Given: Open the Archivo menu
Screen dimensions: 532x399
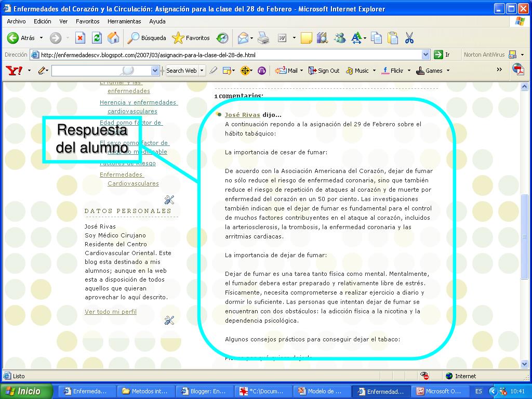Looking at the screenshot, I should 16,21.
